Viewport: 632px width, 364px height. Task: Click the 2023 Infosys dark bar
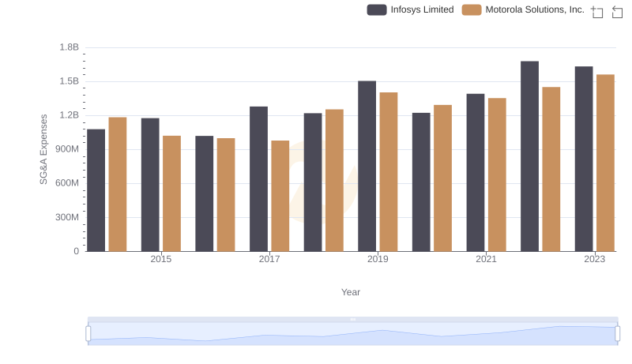[x=584, y=159]
